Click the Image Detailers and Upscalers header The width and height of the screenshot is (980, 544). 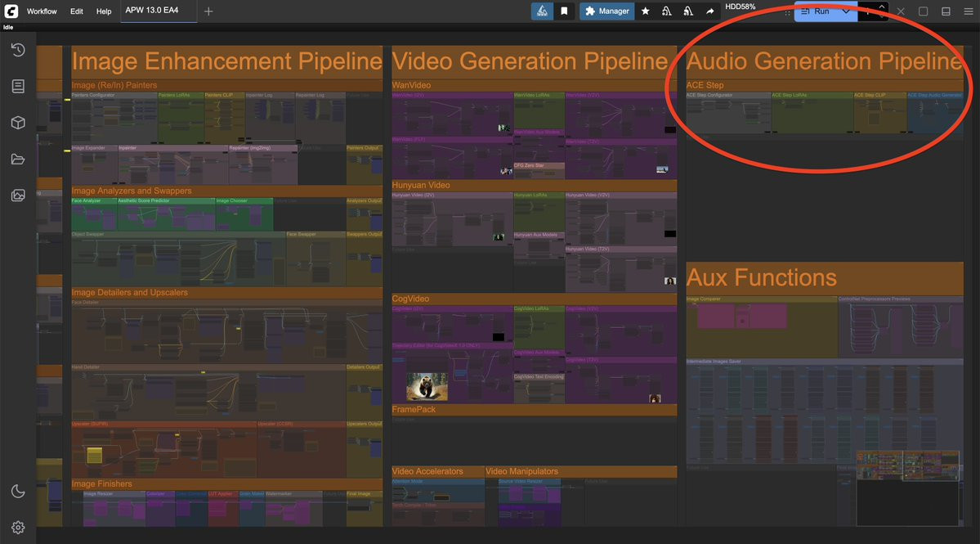pyautogui.click(x=129, y=293)
